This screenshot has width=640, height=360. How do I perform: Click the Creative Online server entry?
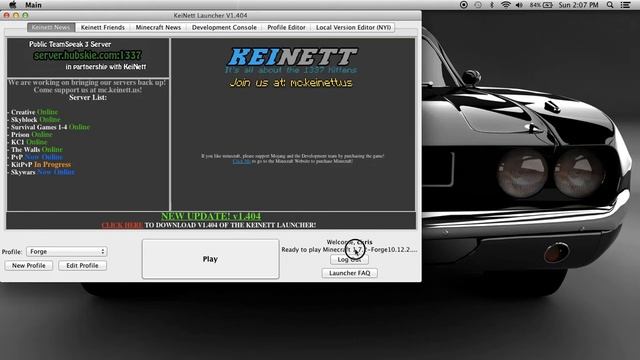34,112
